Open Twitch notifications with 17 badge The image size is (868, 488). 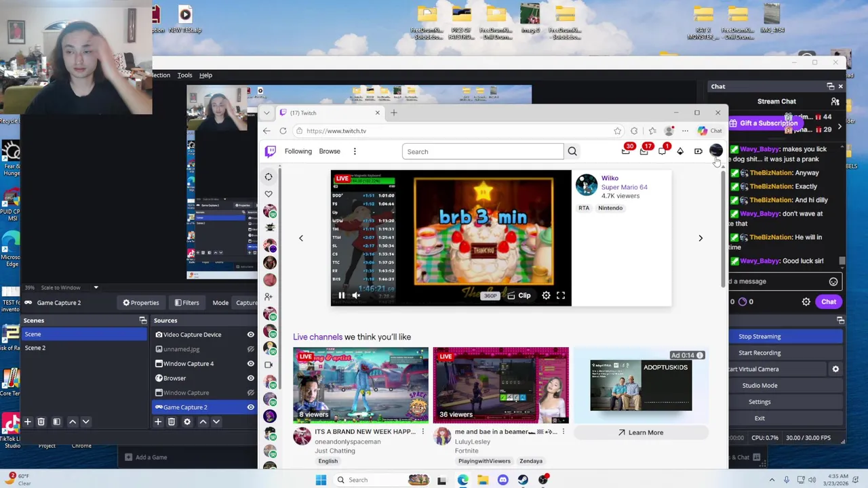click(644, 151)
